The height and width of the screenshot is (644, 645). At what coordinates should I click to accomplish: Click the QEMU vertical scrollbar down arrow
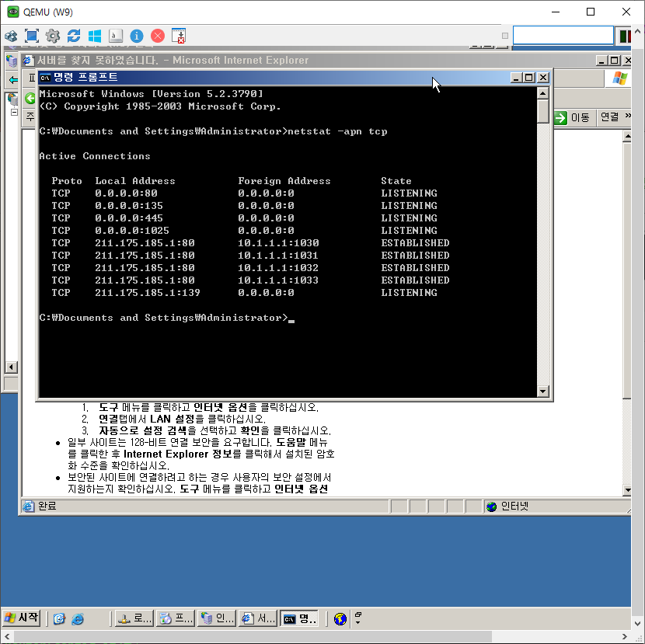(x=637, y=624)
